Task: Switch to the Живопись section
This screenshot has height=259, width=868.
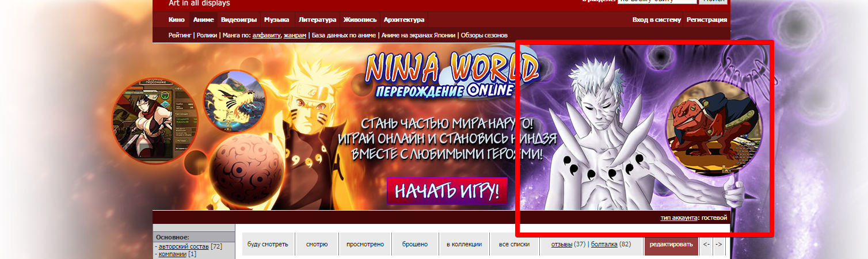Action: (x=360, y=20)
